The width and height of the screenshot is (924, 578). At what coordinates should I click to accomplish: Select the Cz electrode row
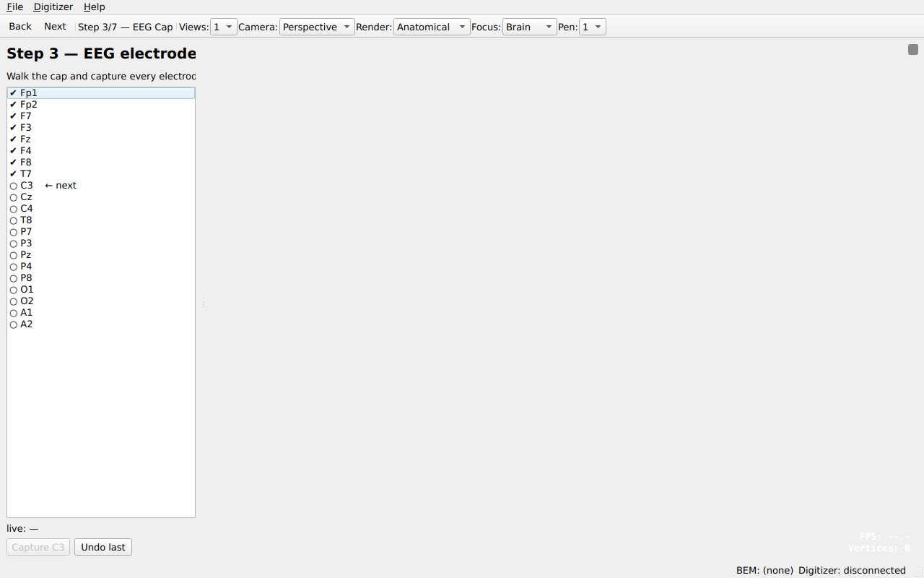click(101, 197)
